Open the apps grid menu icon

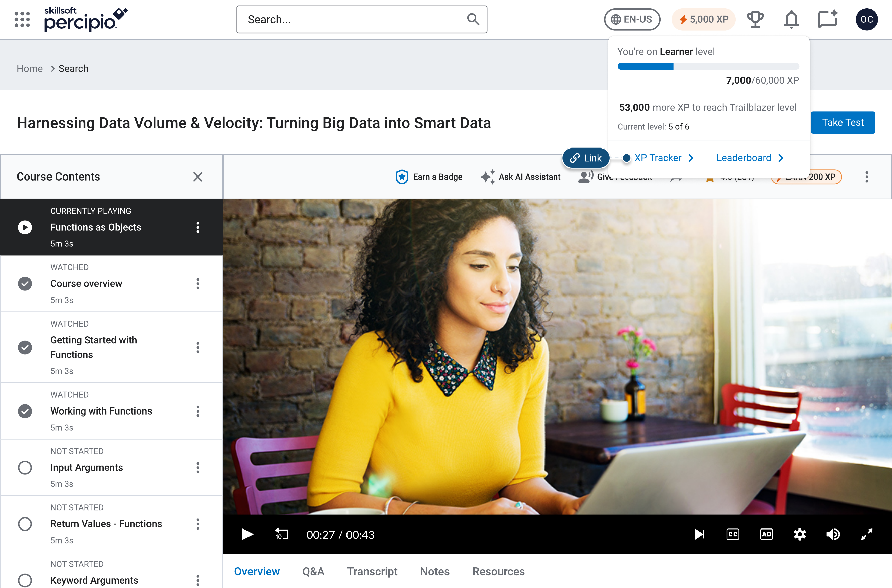pyautogui.click(x=22, y=19)
